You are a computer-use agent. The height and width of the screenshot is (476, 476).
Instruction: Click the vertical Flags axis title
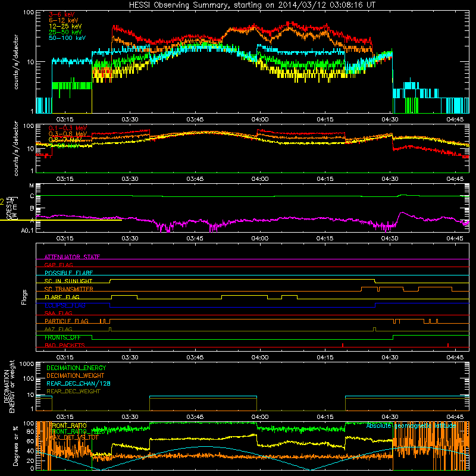pyautogui.click(x=24, y=297)
